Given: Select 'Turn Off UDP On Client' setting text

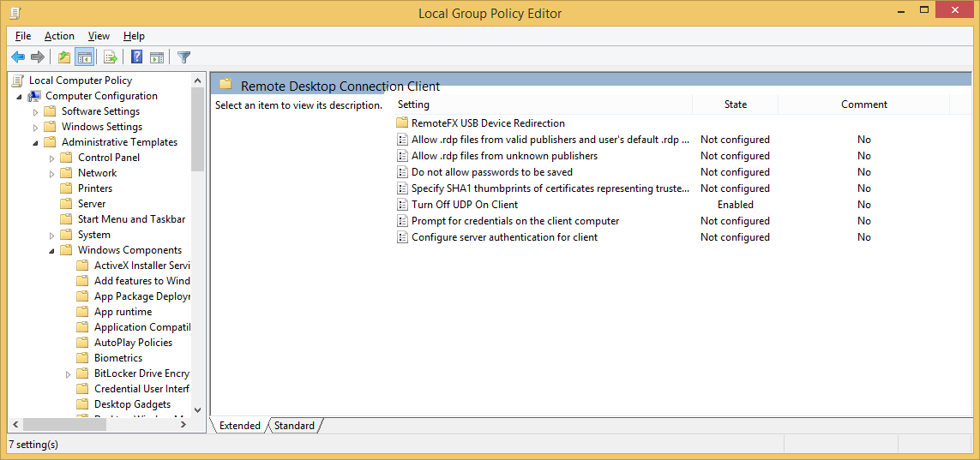Looking at the screenshot, I should coord(465,204).
